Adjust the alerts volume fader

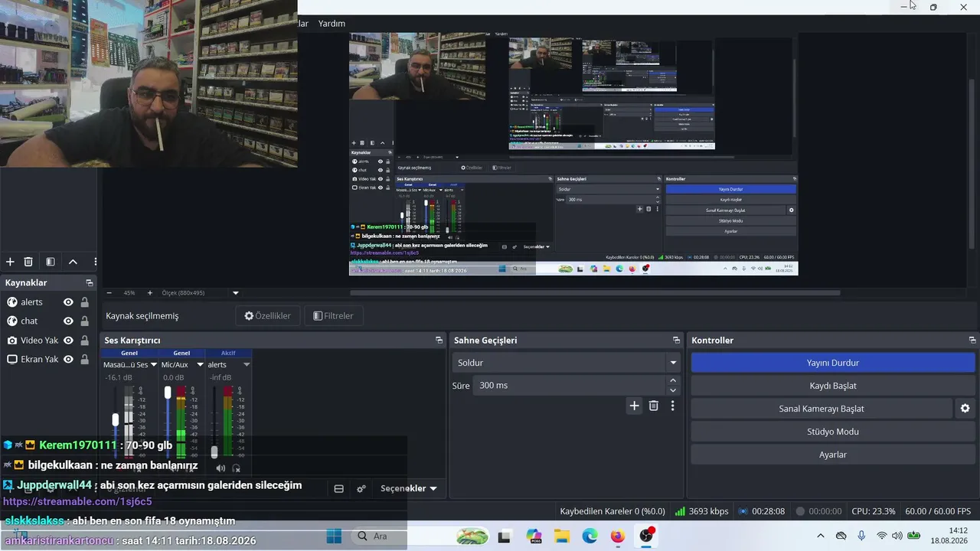(x=214, y=452)
